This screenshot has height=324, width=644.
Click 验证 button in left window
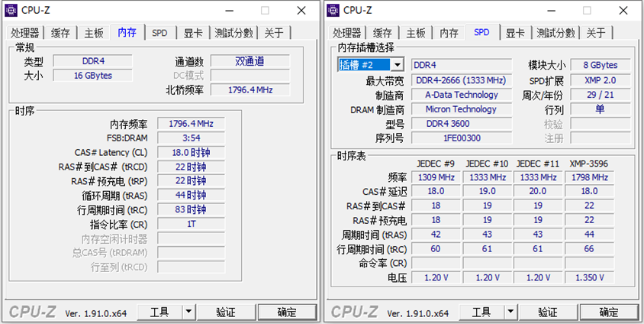tap(226, 313)
